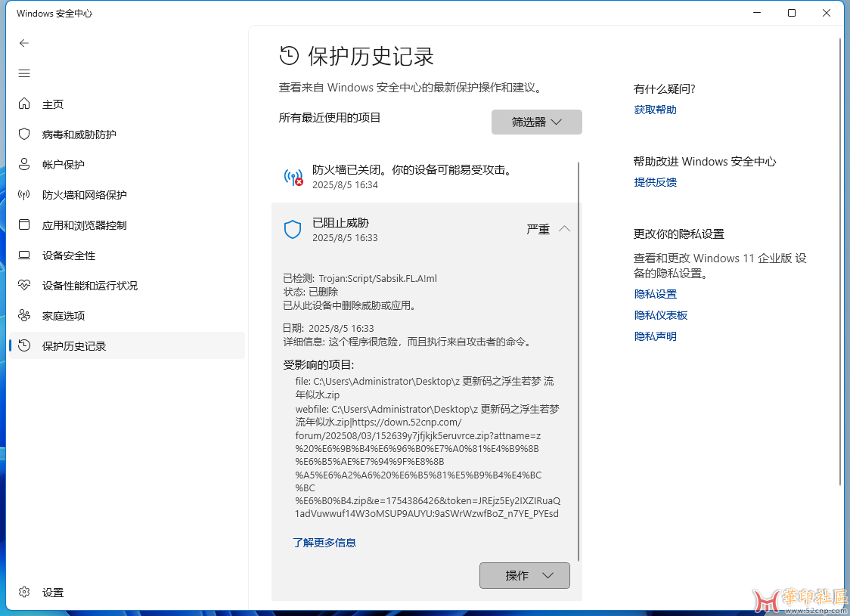This screenshot has height=616, width=850.
Task: Expand the 防火墙已关闭 history entry
Action: (x=425, y=177)
